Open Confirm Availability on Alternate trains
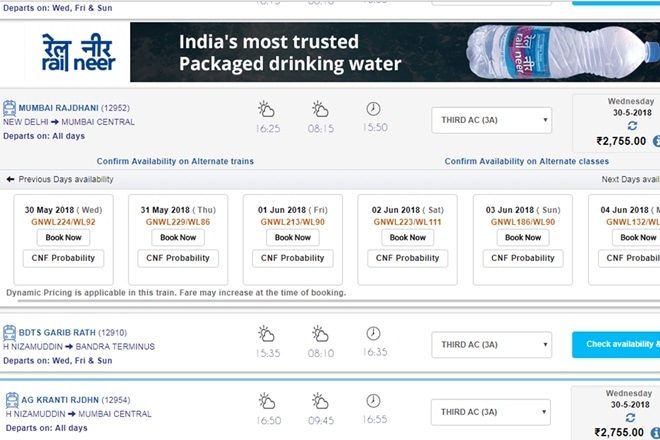 point(175,161)
